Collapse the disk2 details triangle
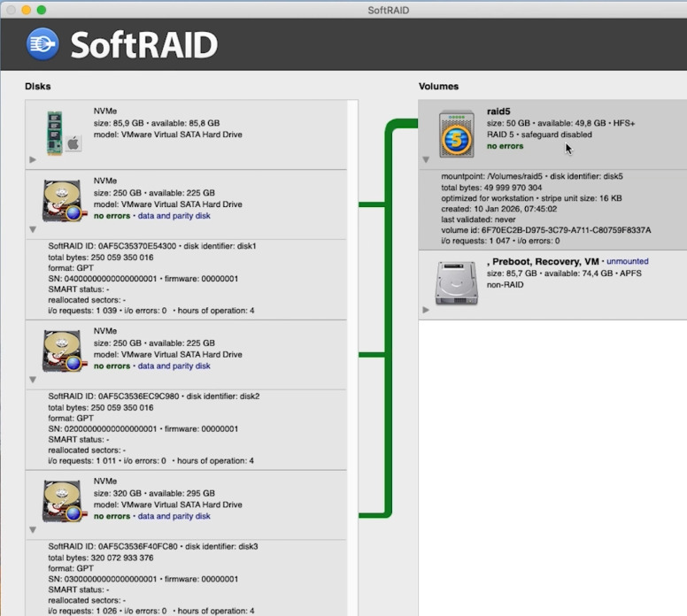Image resolution: width=687 pixels, height=616 pixels. click(33, 380)
